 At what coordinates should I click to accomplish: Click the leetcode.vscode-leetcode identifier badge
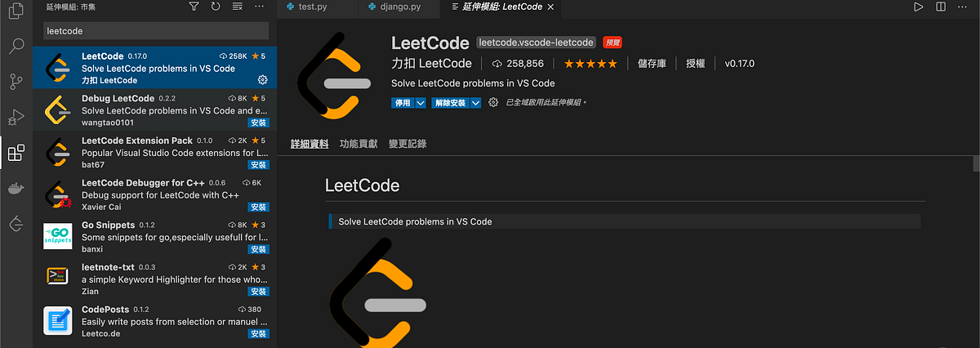click(536, 42)
